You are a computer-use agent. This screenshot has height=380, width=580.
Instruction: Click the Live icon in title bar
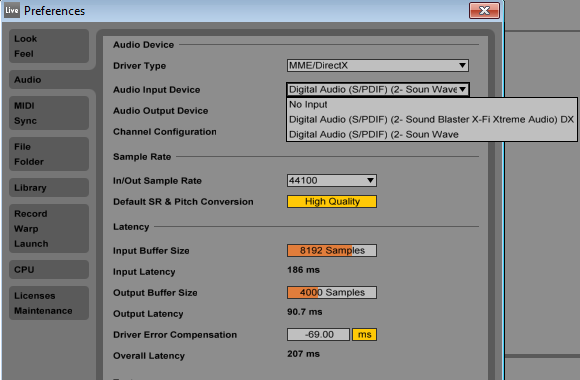(12, 10)
